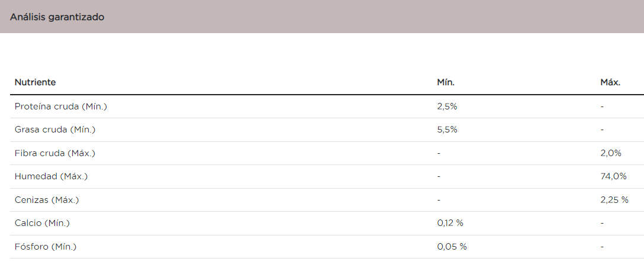The image size is (644, 268).
Task: Click the 0,05 % phosphorus value
Action: click(452, 247)
